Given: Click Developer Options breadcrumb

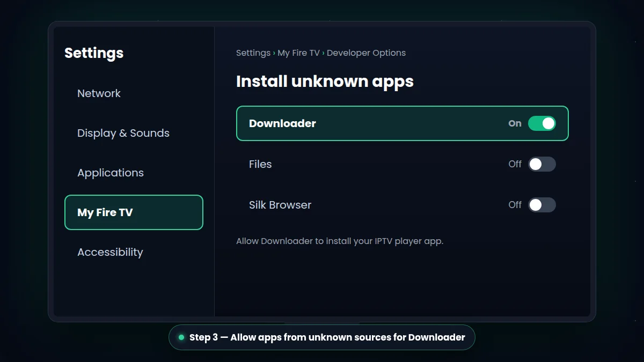Looking at the screenshot, I should tap(366, 53).
